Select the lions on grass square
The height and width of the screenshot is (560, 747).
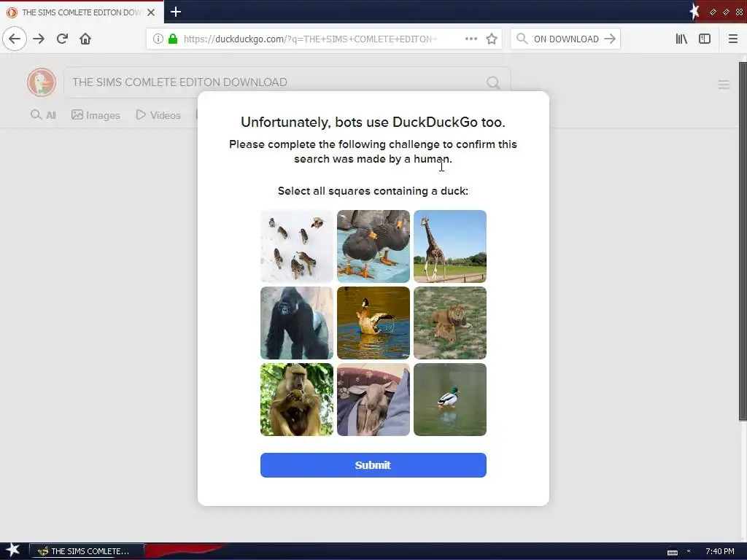[x=449, y=323]
